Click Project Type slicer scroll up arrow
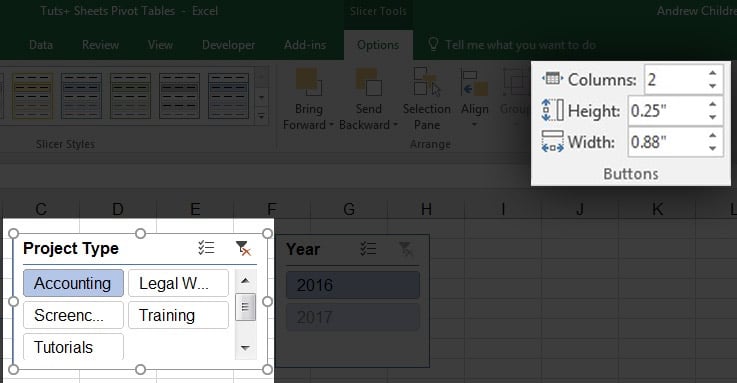This screenshot has height=383, width=737. point(245,281)
